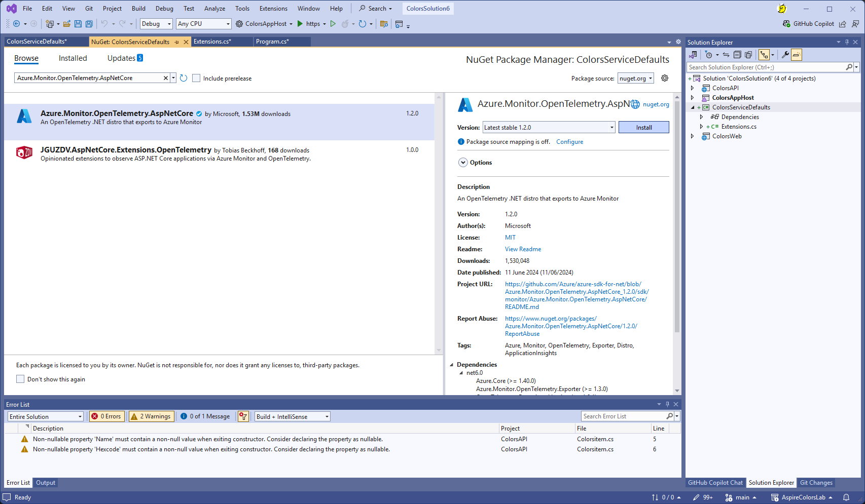Click the error list filter icon

point(243,416)
